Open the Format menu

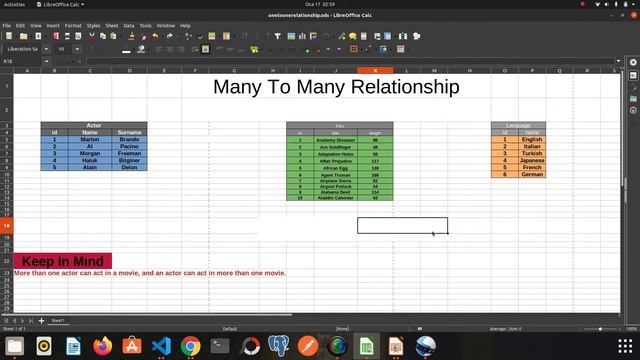[73, 25]
